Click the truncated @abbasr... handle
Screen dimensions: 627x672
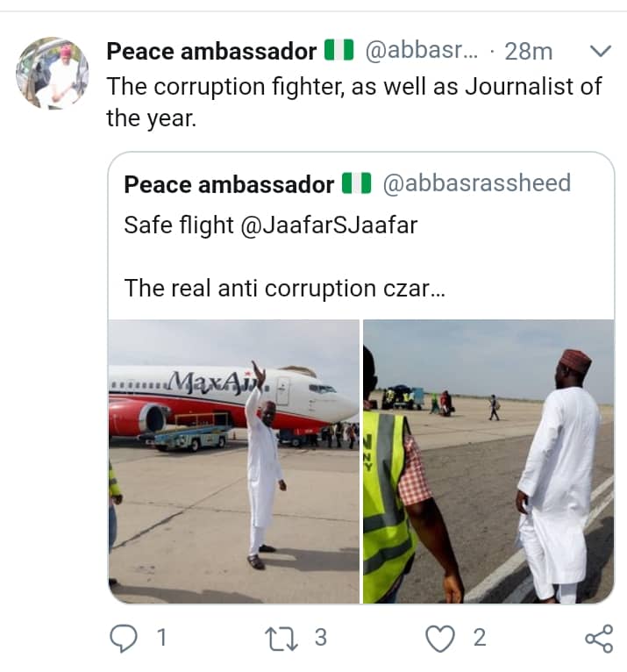pyautogui.click(x=420, y=51)
